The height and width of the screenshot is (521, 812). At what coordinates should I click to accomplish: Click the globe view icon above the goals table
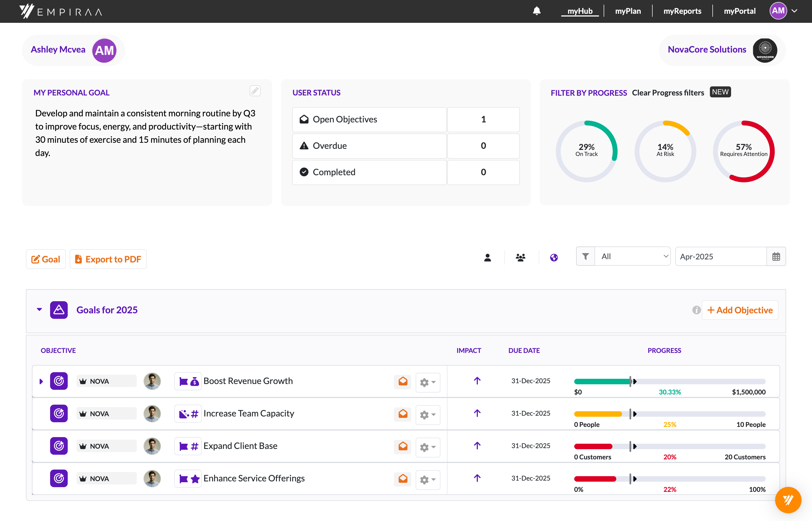tap(554, 257)
